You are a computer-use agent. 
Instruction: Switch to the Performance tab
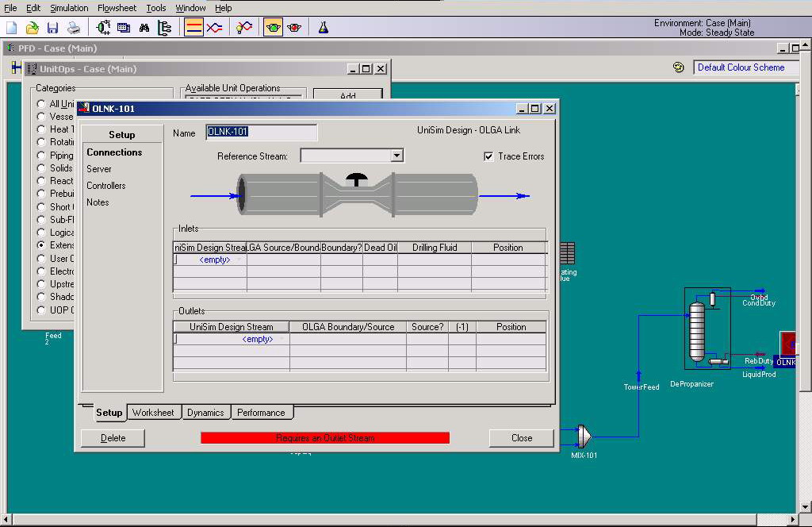click(261, 413)
